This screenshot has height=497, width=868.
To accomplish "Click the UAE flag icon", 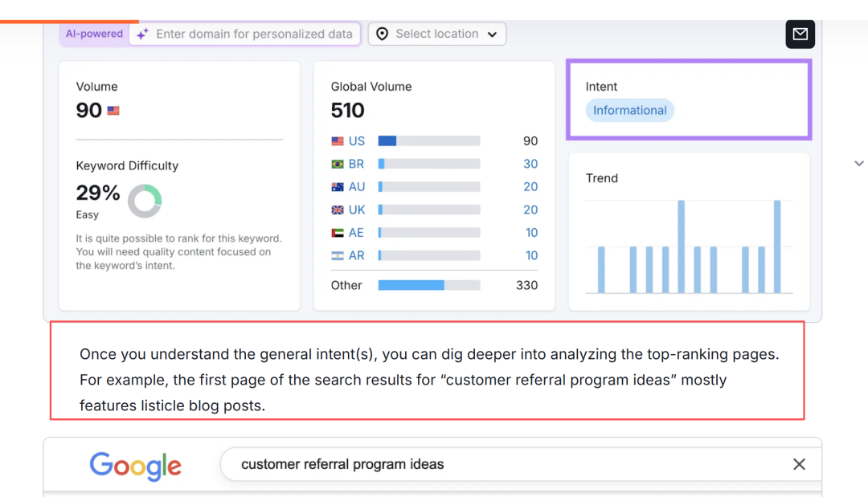I will (338, 233).
